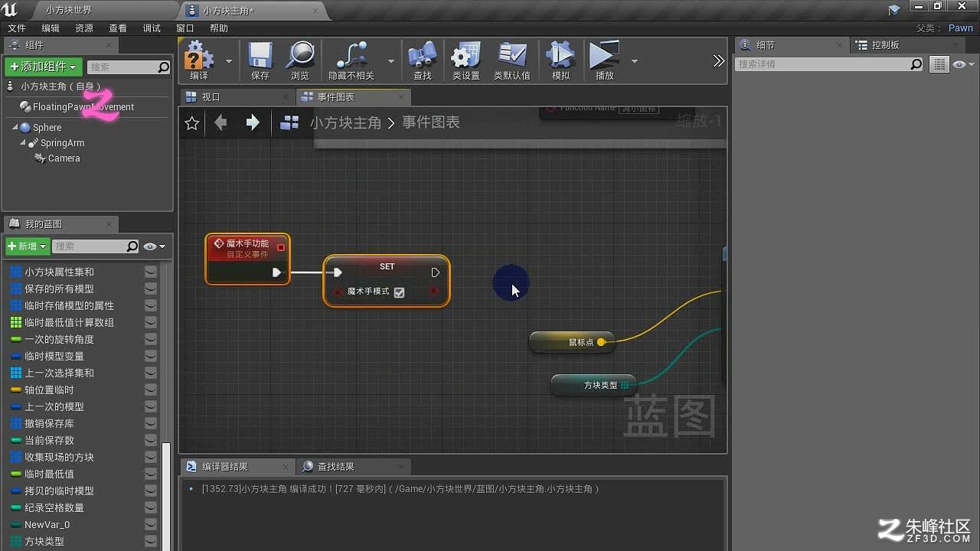The height and width of the screenshot is (551, 980).
Task: Click the SET node output exec pin
Action: [435, 272]
